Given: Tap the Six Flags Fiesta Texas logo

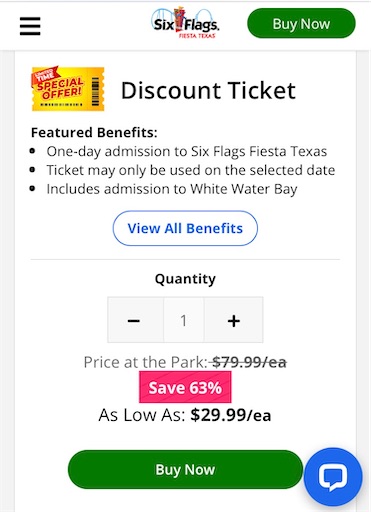Looking at the screenshot, I should (185, 23).
